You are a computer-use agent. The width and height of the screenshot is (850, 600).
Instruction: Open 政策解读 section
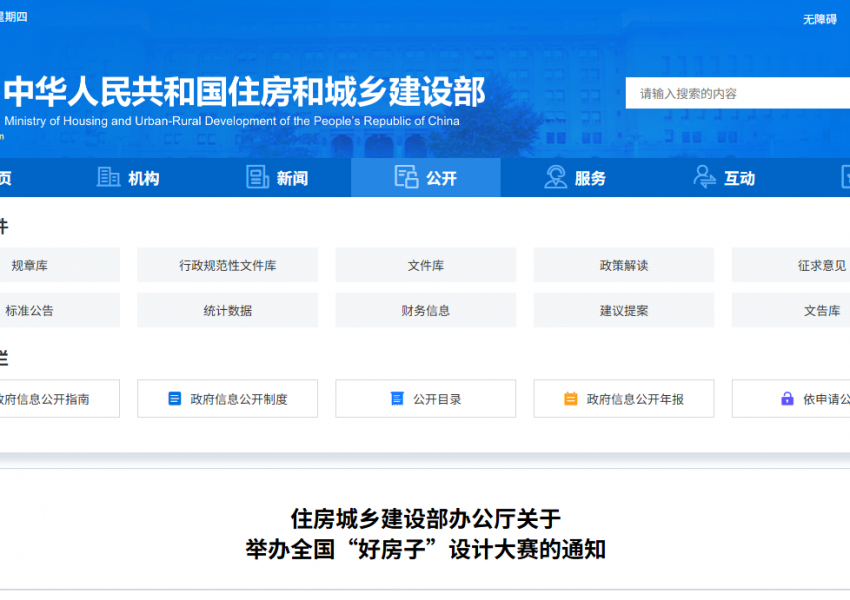point(624,265)
